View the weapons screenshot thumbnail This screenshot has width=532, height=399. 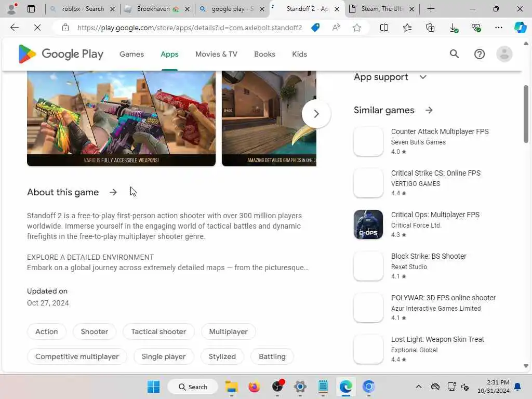(121, 118)
